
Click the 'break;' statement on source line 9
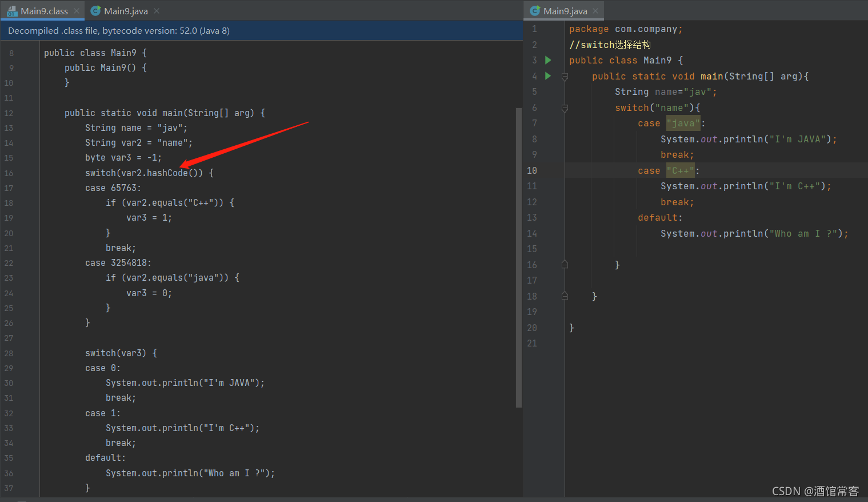[x=677, y=154]
